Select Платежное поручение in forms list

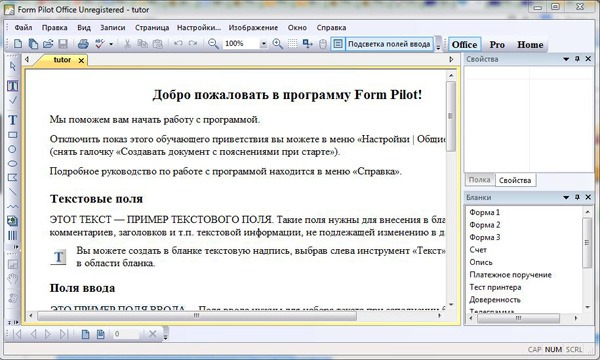pyautogui.click(x=510, y=275)
